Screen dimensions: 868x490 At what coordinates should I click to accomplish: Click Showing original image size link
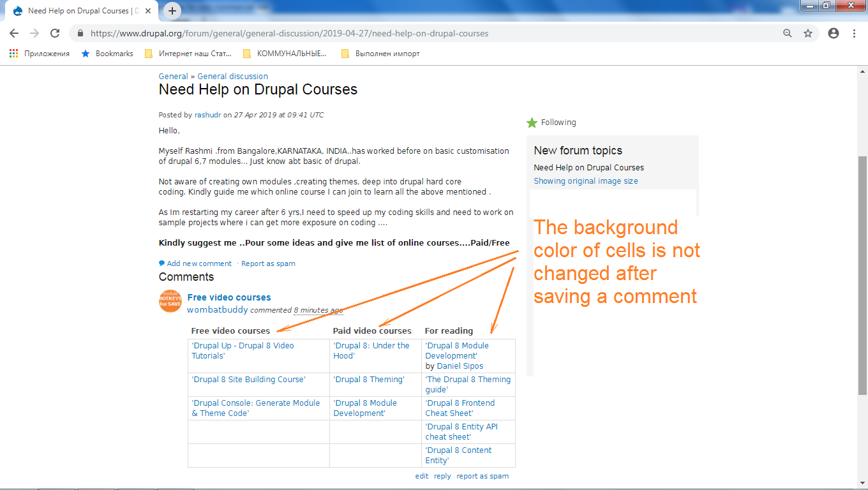[586, 181]
